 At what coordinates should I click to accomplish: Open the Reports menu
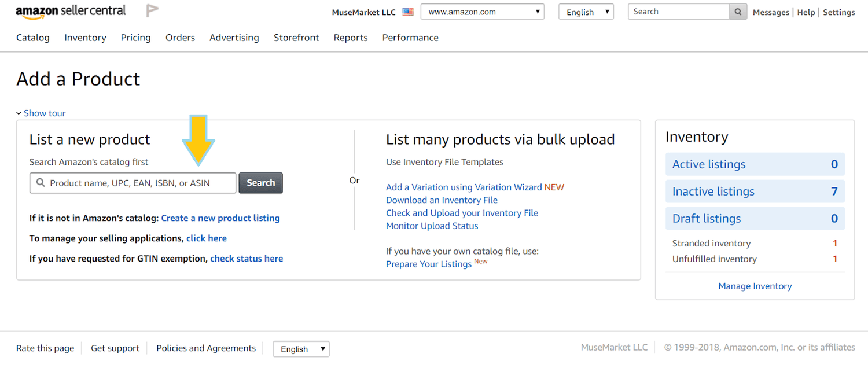351,38
